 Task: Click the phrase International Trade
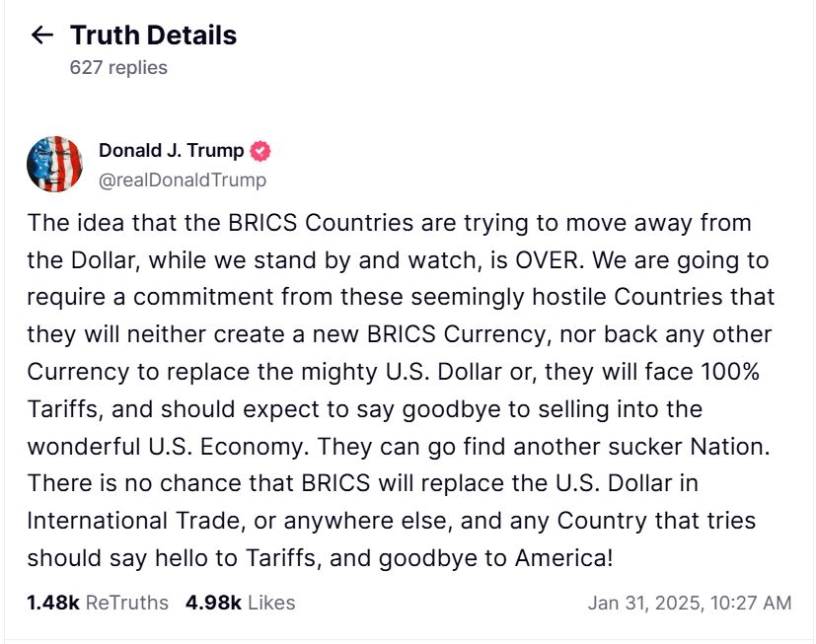[136, 521]
